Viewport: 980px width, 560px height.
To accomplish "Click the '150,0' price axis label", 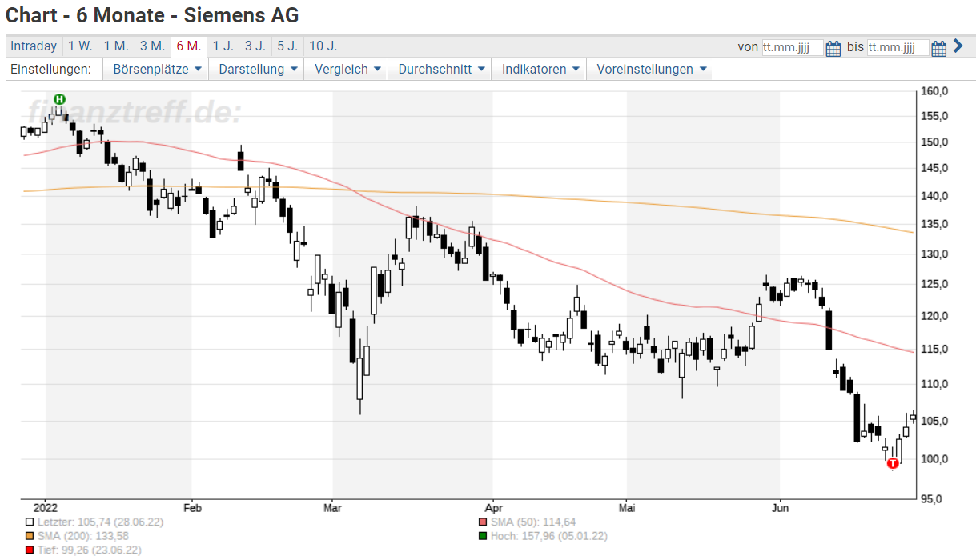I will point(934,142).
